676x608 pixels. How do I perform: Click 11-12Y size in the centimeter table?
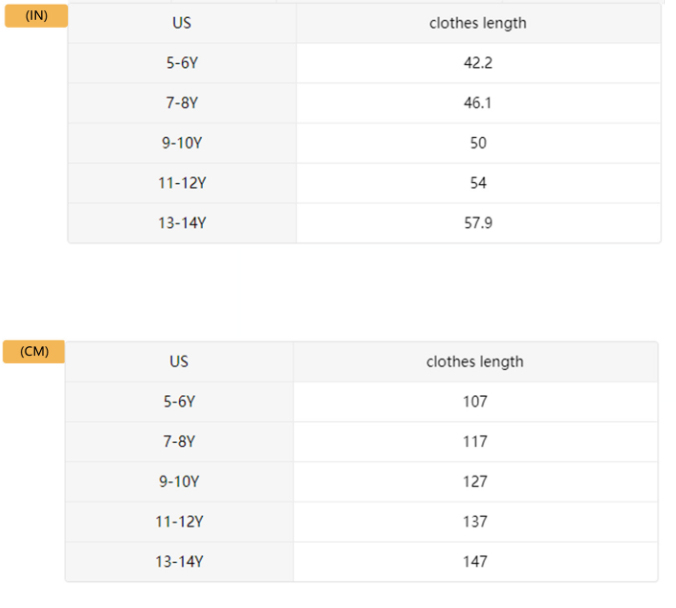[x=180, y=521]
